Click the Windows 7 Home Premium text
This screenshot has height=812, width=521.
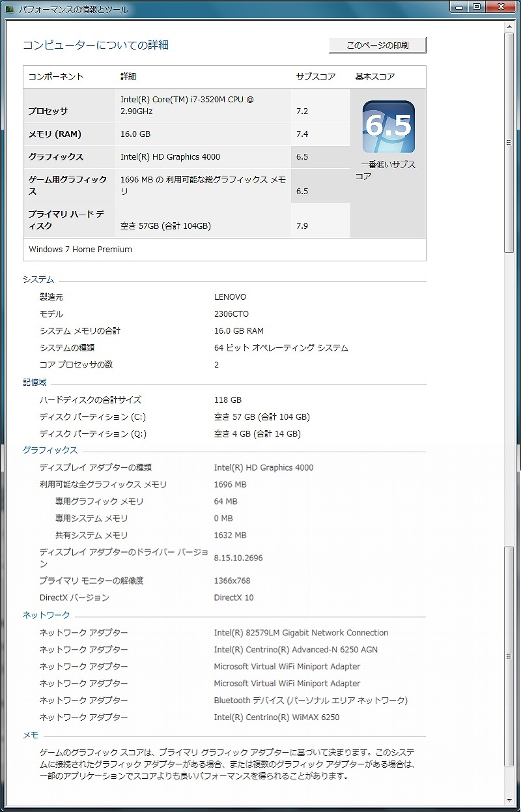click(x=80, y=250)
